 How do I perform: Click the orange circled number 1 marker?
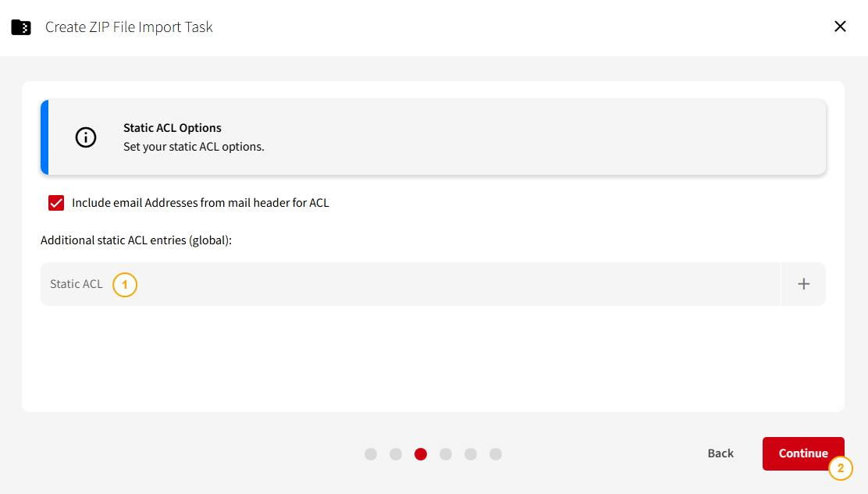(x=125, y=285)
